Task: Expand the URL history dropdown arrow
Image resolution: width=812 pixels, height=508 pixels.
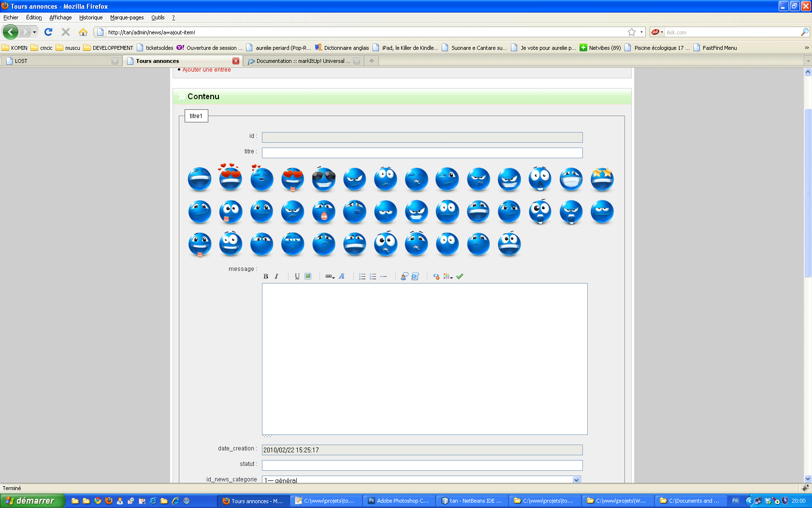Action: click(642, 32)
